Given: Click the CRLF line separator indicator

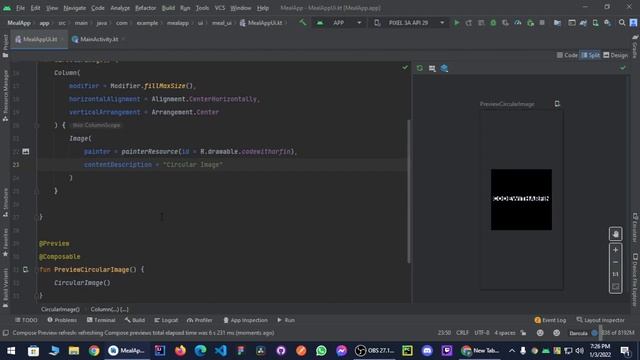Looking at the screenshot, I should pos(462,333).
